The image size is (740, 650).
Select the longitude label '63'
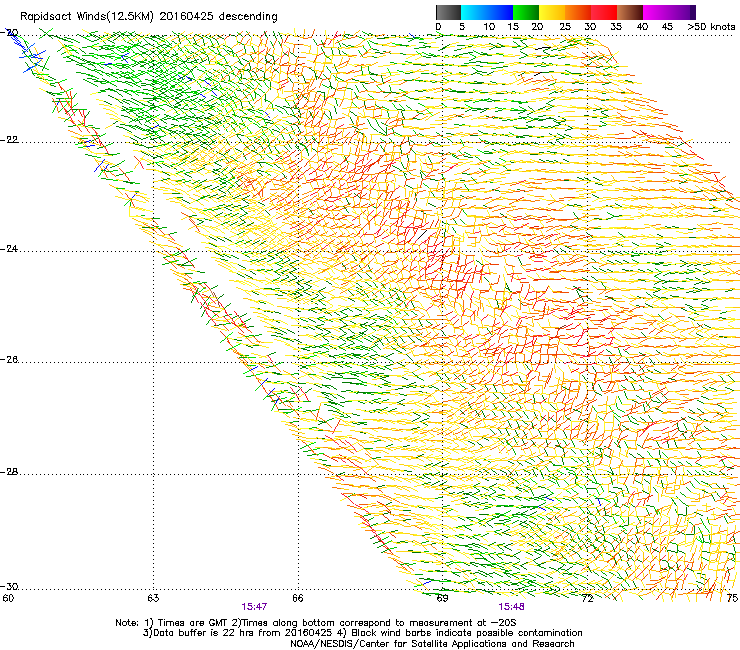[x=153, y=598]
